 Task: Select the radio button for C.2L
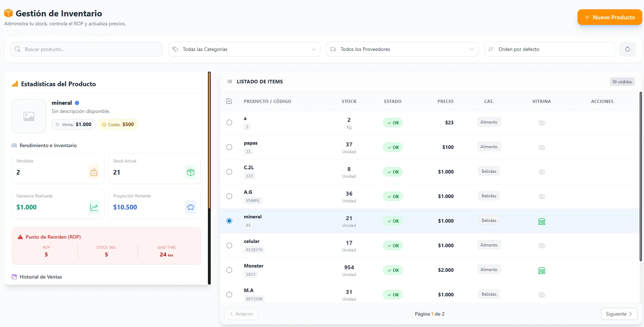(229, 172)
